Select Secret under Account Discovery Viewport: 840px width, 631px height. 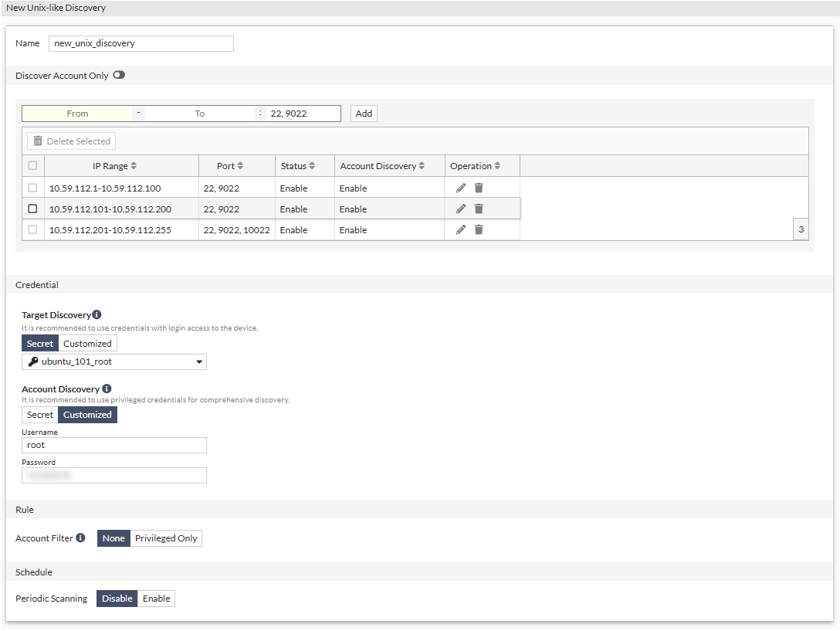click(x=40, y=415)
